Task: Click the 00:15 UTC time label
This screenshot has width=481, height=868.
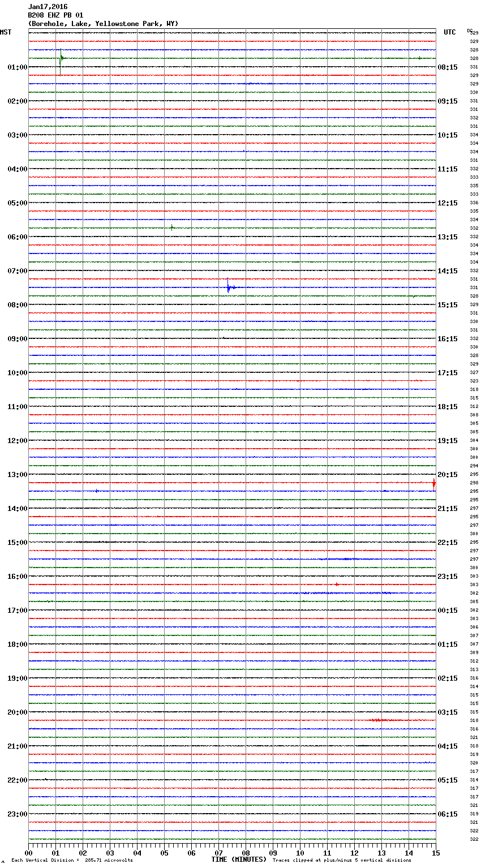Action: [448, 611]
